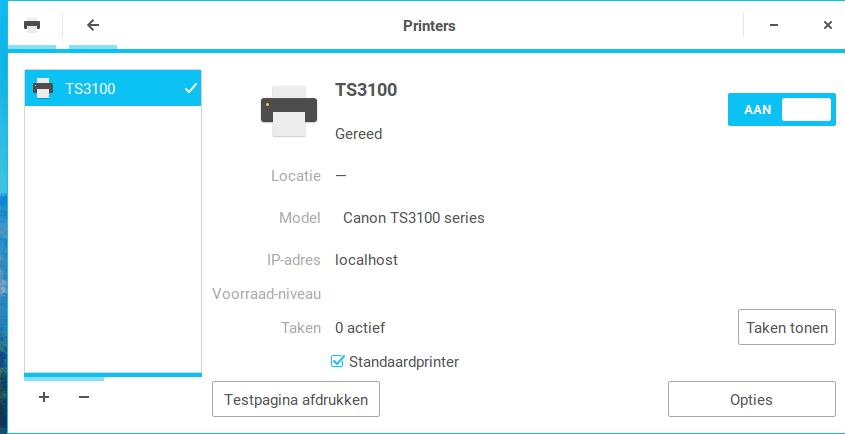The width and height of the screenshot is (845, 434).
Task: Click the localhost IP-adres value
Action: coord(366,260)
